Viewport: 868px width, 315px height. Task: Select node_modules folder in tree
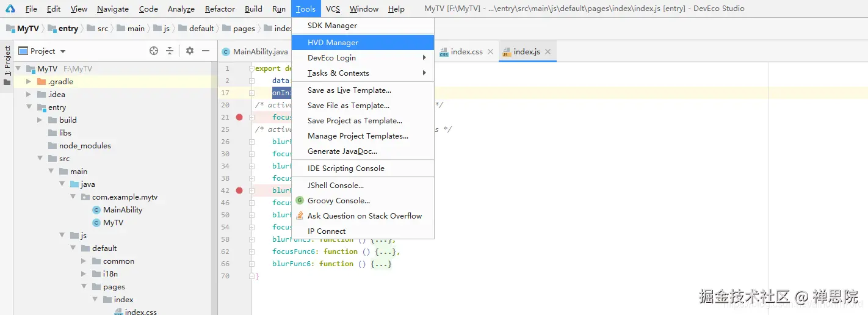click(x=79, y=146)
